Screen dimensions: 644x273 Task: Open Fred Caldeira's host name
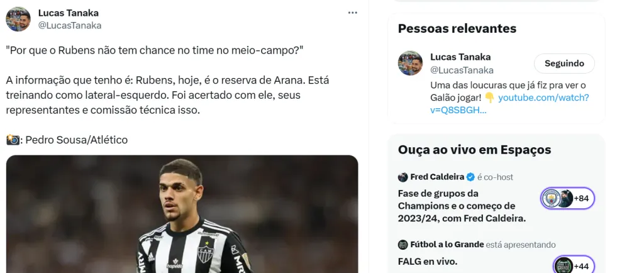click(x=438, y=177)
